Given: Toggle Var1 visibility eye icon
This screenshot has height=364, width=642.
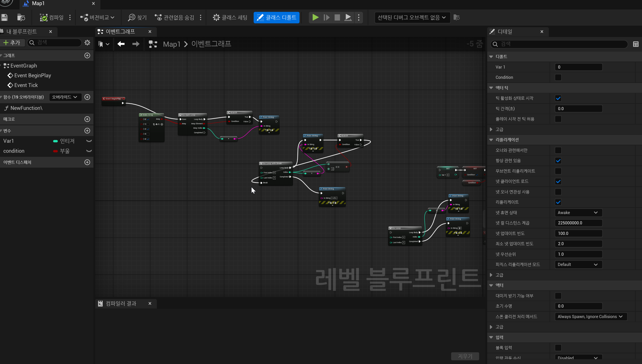Looking at the screenshot, I should (89, 141).
